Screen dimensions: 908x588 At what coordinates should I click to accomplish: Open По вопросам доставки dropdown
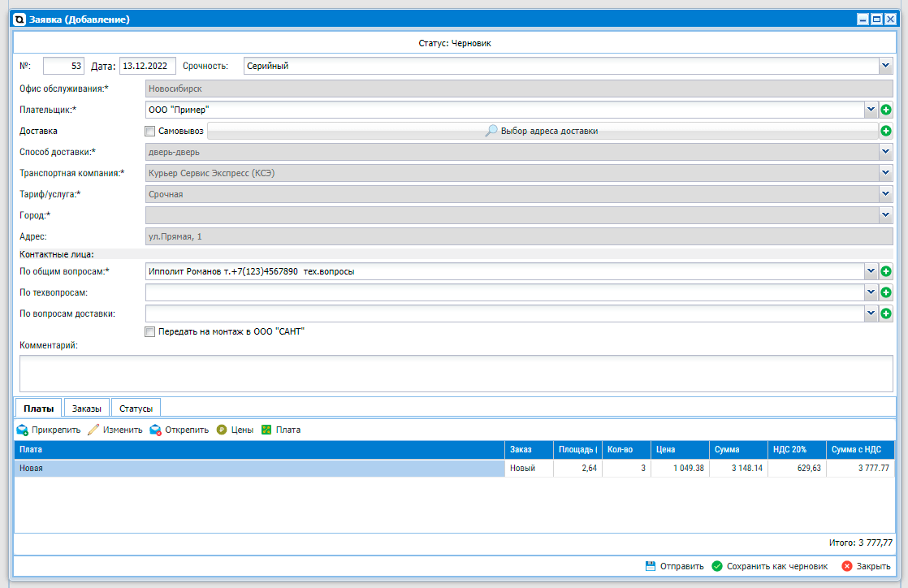(x=871, y=313)
